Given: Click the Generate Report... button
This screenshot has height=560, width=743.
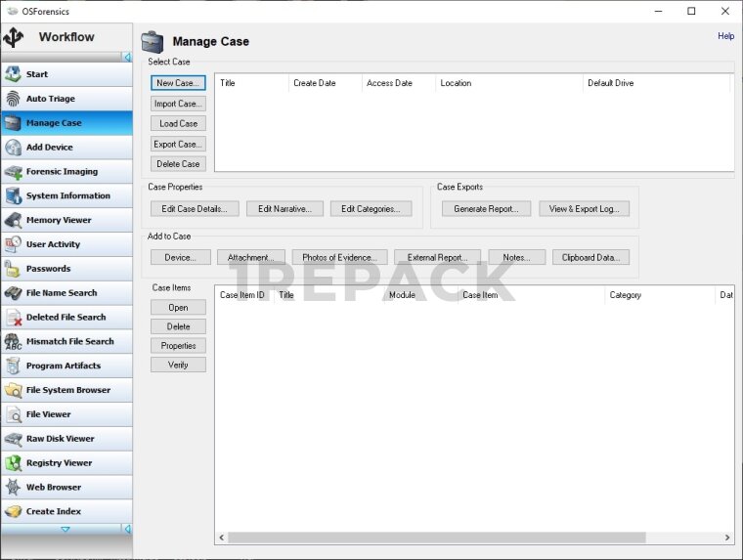Looking at the screenshot, I should [x=486, y=208].
